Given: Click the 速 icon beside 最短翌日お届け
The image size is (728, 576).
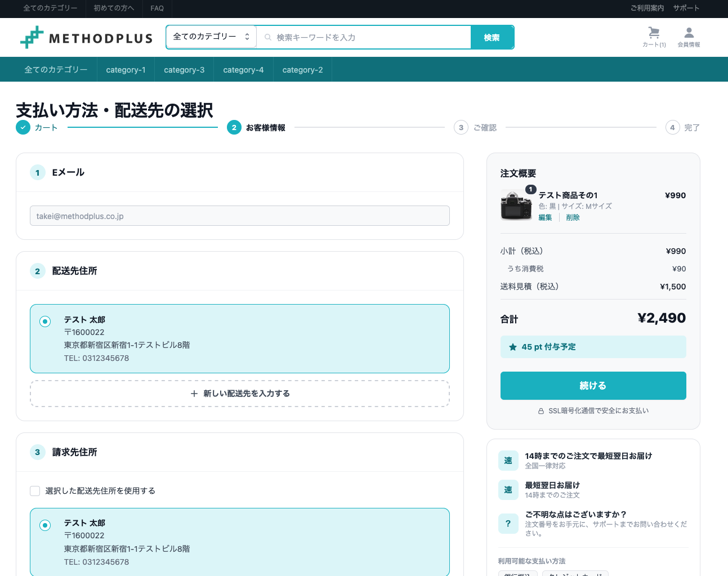Looking at the screenshot, I should point(508,490).
